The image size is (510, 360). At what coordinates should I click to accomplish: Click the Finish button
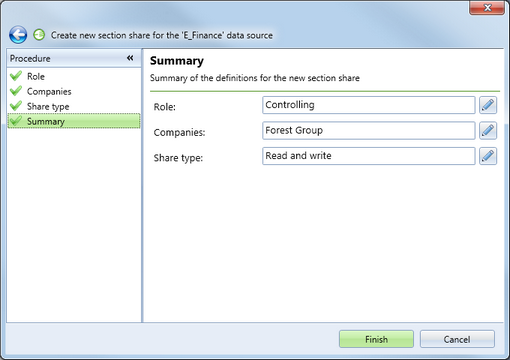coord(376,339)
